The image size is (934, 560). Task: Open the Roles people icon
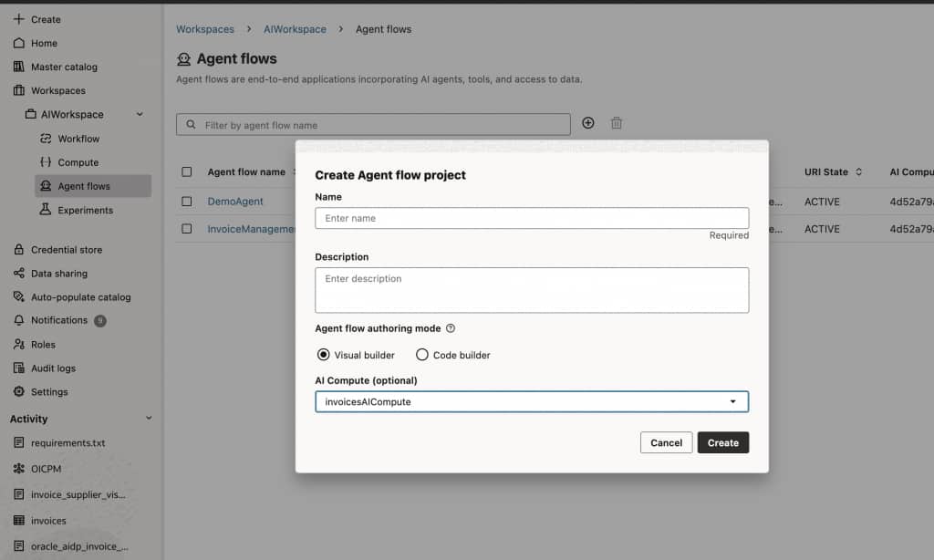pos(19,344)
